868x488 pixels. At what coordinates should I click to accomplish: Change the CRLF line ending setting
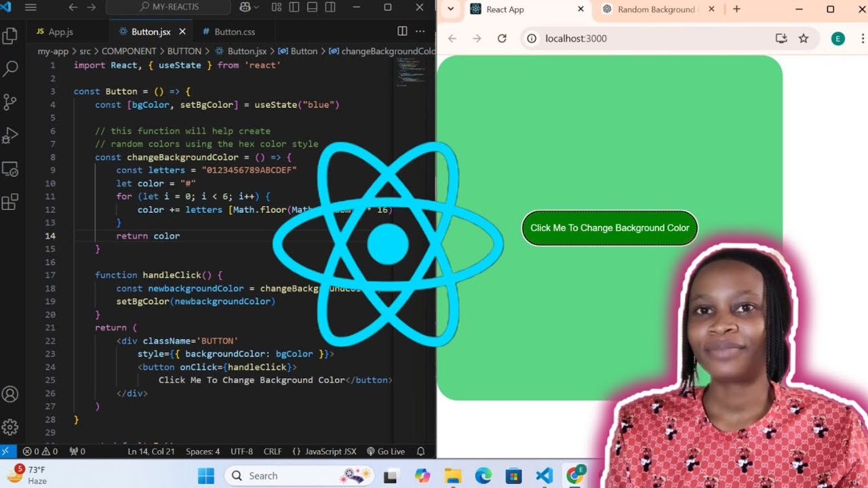tap(273, 451)
